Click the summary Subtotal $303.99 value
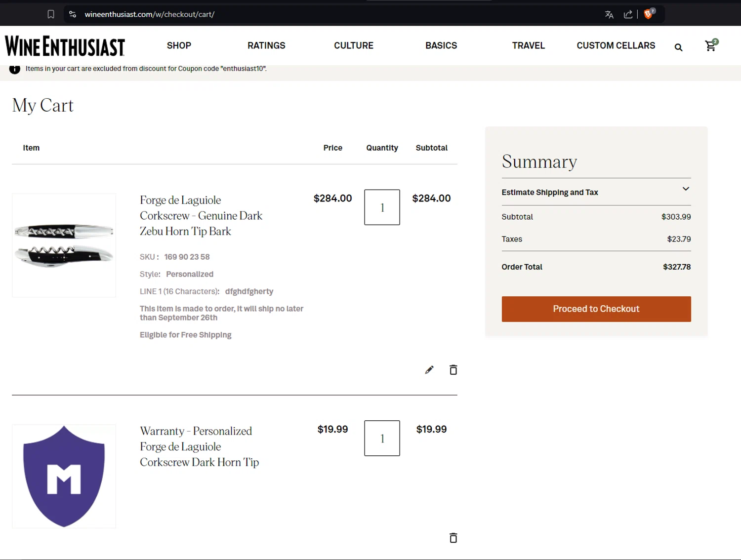This screenshot has height=560, width=741. pyautogui.click(x=676, y=217)
